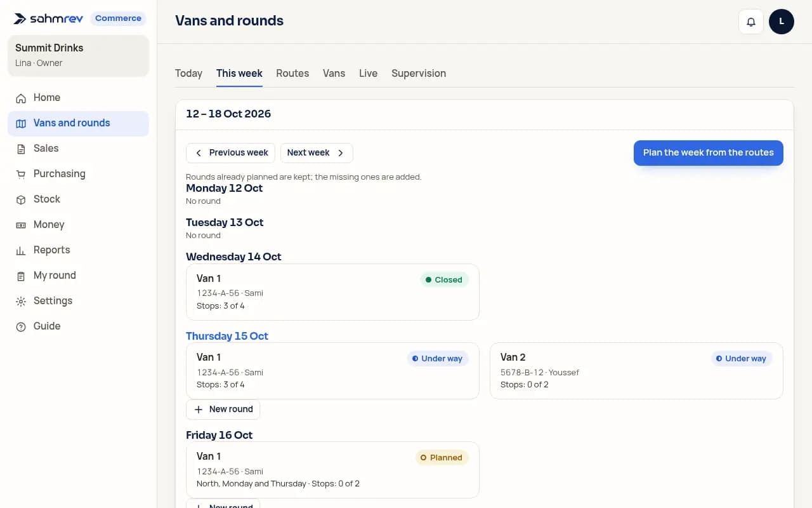Open Van 2 round card for Youssef
The width and height of the screenshot is (812, 508).
tap(636, 371)
